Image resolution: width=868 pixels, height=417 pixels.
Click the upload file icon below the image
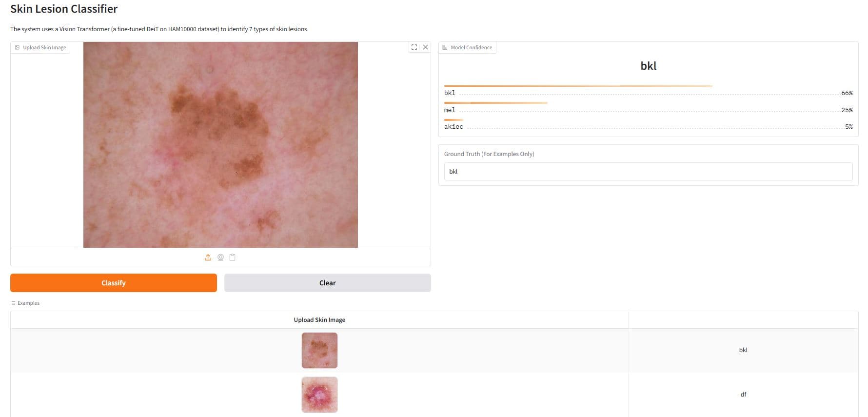coord(208,258)
